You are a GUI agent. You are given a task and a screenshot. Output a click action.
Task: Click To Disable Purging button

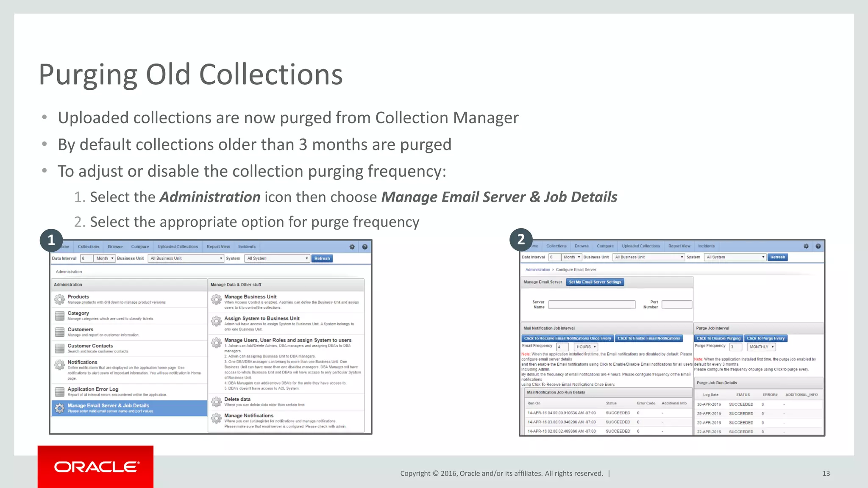click(x=718, y=338)
